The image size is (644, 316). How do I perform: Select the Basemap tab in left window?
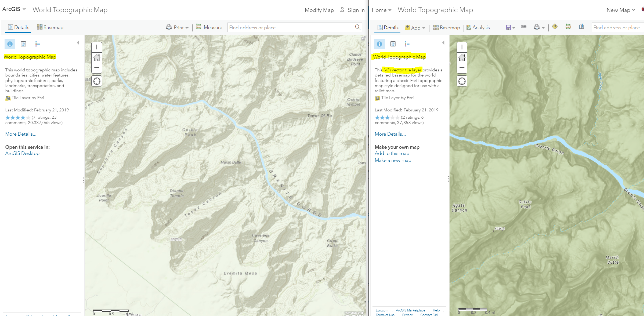point(50,27)
